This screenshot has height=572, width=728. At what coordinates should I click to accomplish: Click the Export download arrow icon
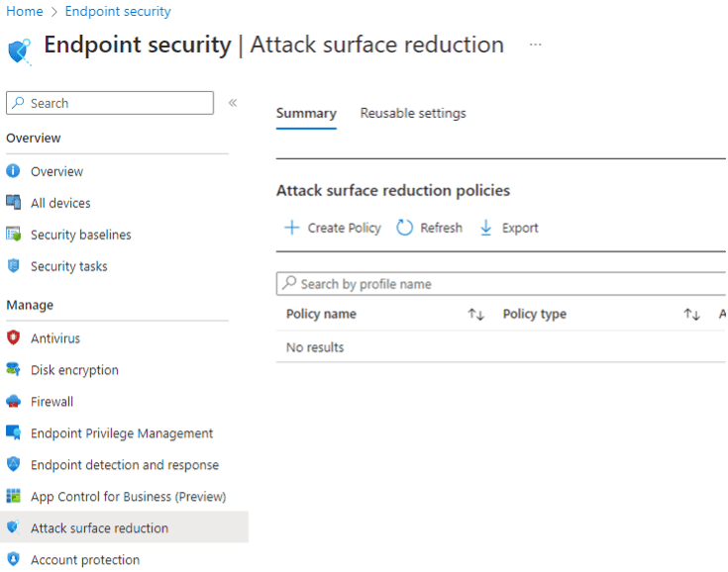tap(485, 228)
